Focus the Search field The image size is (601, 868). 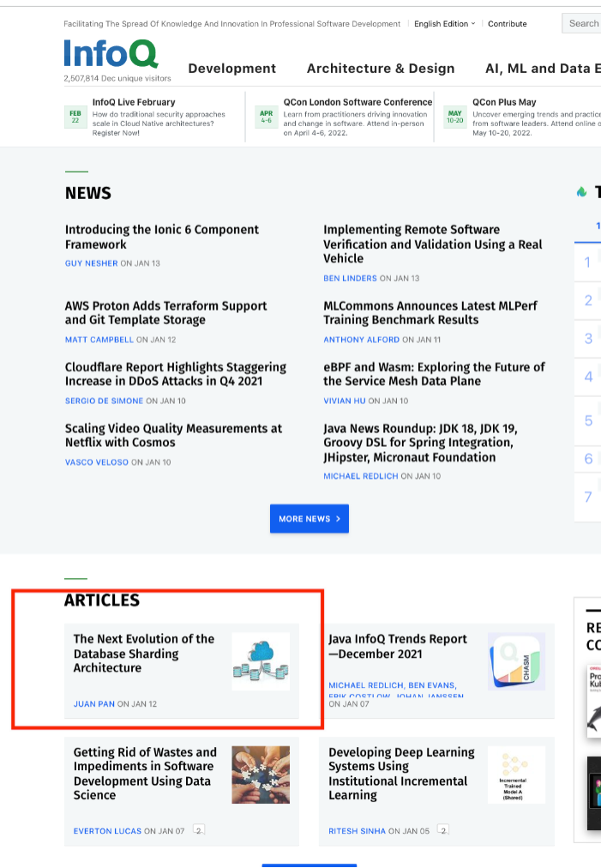581,23
